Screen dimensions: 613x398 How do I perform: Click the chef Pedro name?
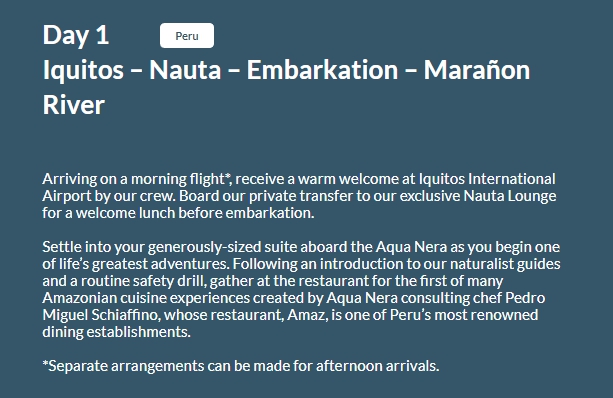[509, 298]
